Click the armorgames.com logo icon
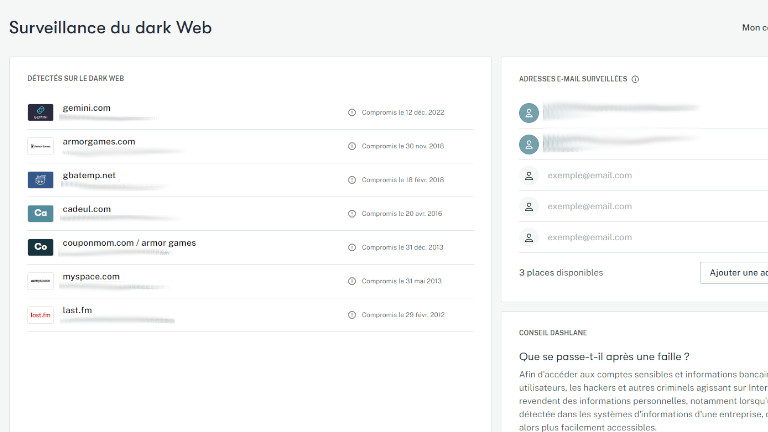The width and height of the screenshot is (768, 432). pos(40,146)
